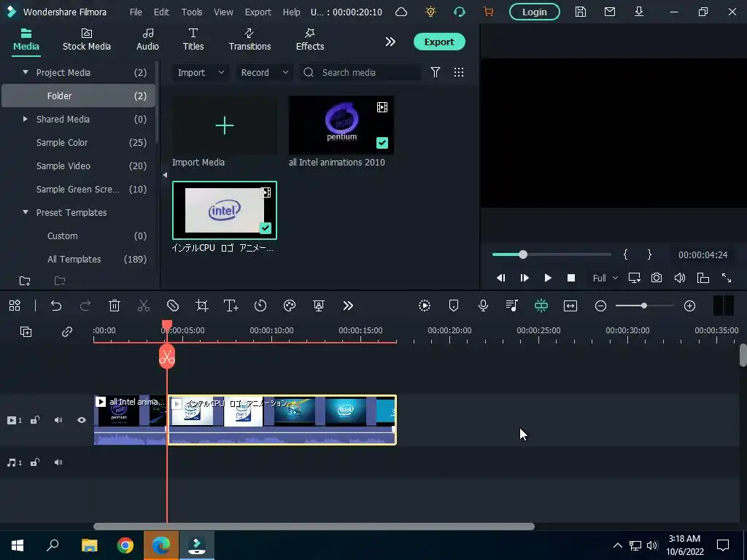
Task: Select Sample Color in sidebar
Action: (x=79, y=142)
